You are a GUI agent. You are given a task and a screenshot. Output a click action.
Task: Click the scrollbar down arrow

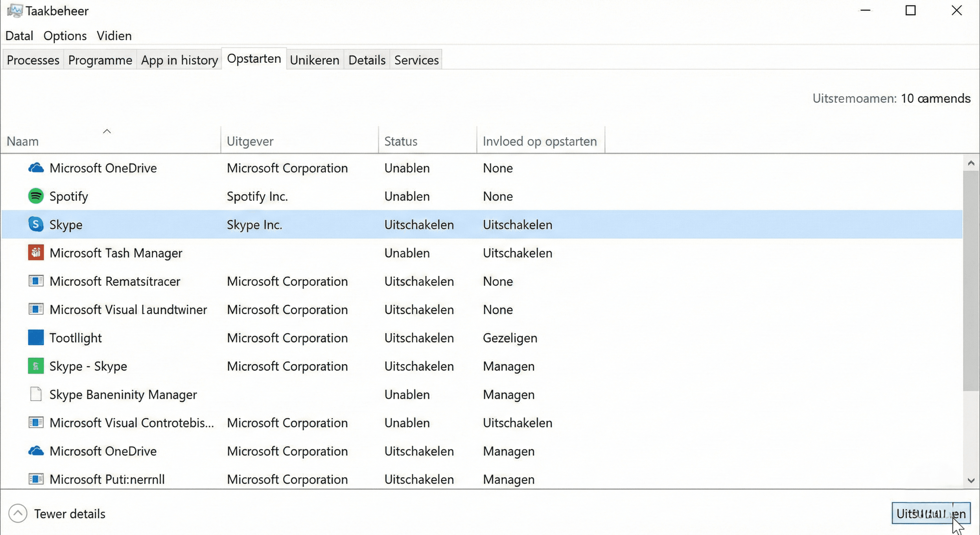(x=972, y=481)
